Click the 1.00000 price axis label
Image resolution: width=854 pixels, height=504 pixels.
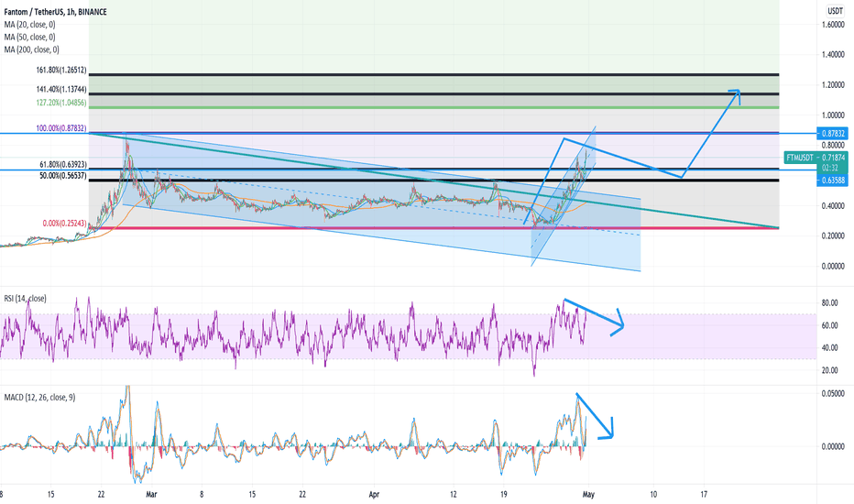[x=833, y=115]
